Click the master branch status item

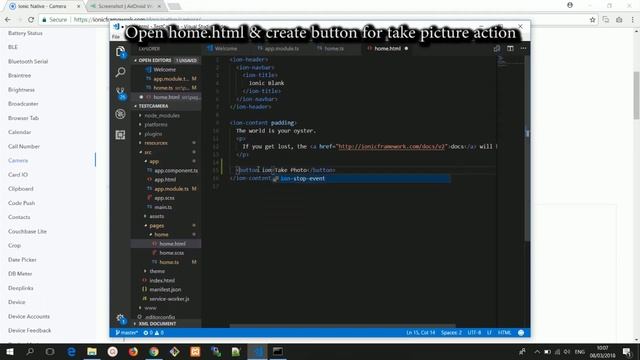(x=126, y=333)
